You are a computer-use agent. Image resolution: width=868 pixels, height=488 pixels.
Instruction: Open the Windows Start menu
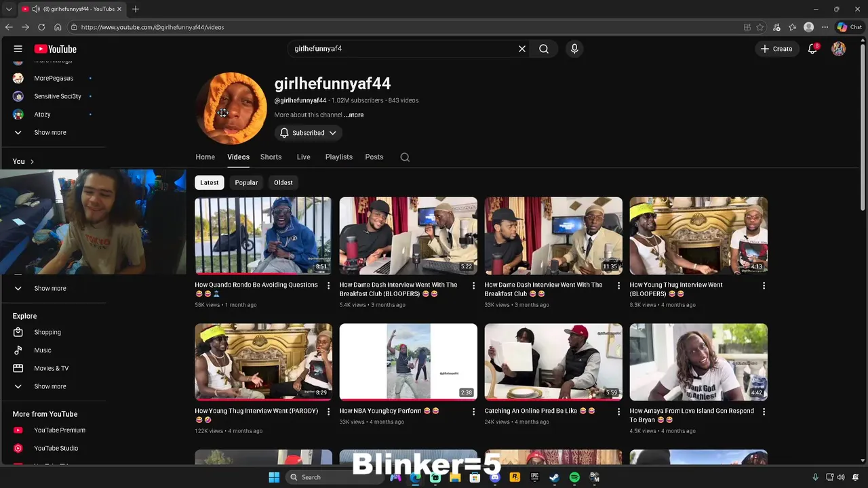click(x=274, y=477)
